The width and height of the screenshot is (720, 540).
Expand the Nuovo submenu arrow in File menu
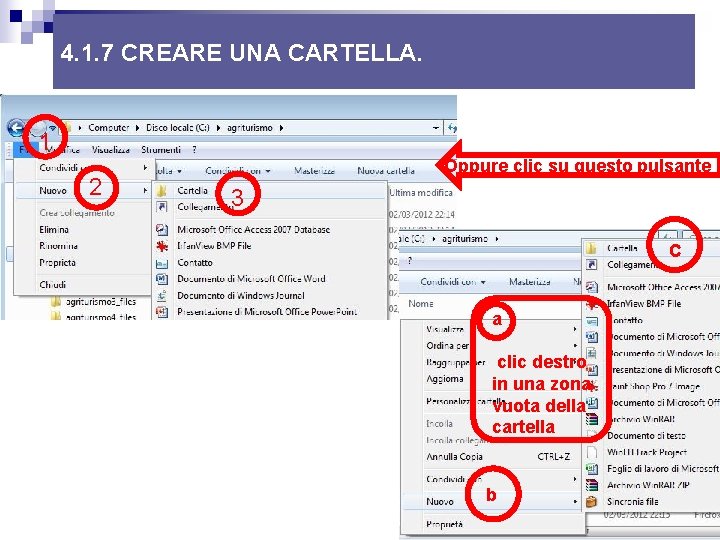[x=145, y=190]
